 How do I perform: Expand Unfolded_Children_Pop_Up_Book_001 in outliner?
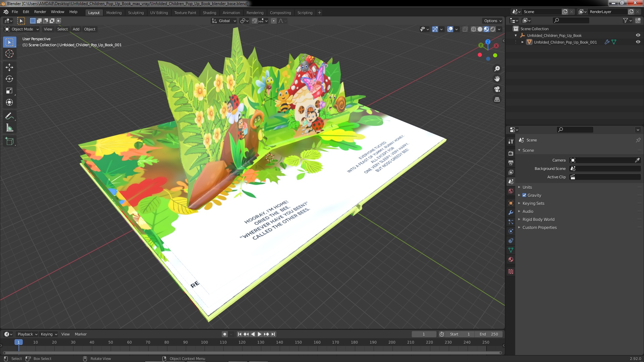coord(522,42)
